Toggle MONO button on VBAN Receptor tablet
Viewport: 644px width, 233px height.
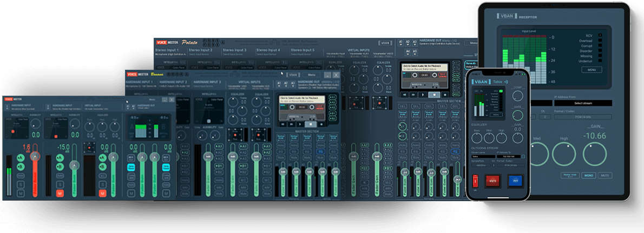pos(589,175)
